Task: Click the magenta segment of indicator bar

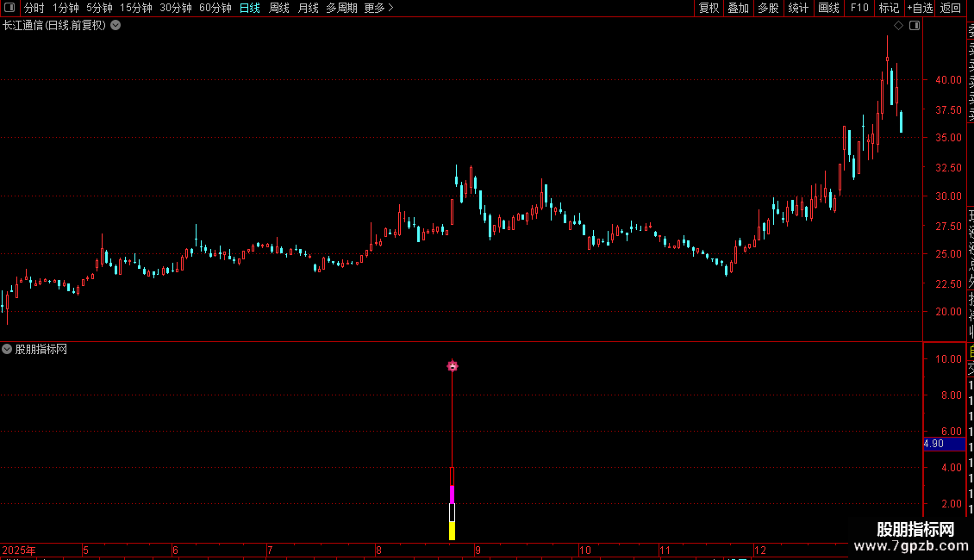Action: pos(453,495)
